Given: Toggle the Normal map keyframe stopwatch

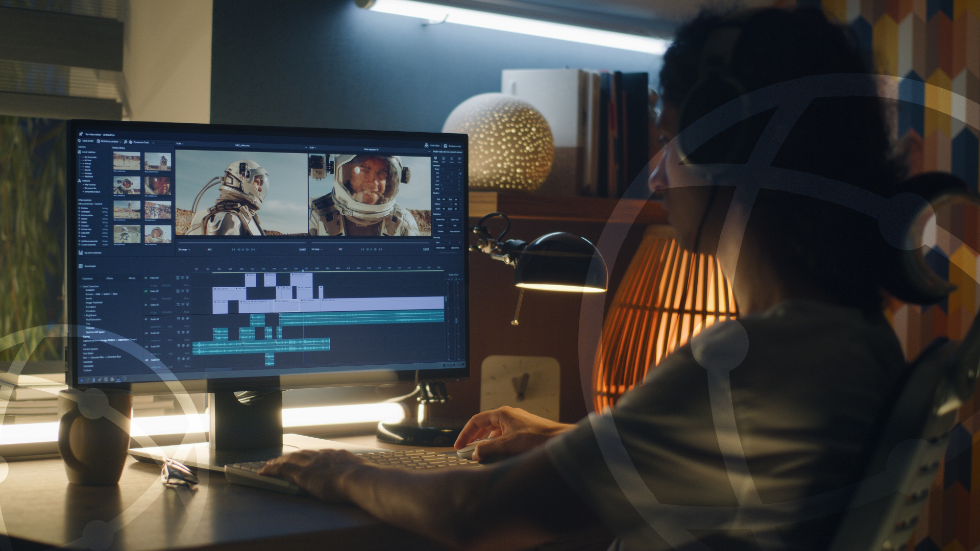Looking at the screenshot, I should click(x=79, y=229).
